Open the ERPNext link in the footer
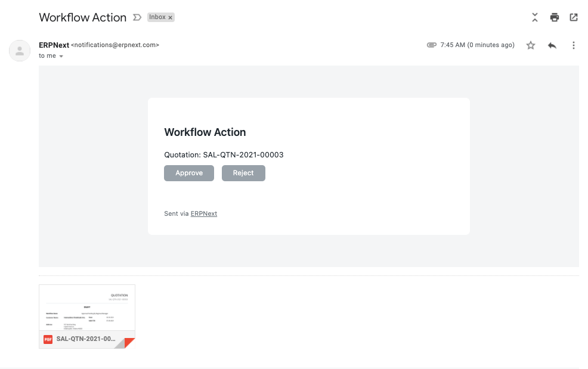 [x=203, y=213]
